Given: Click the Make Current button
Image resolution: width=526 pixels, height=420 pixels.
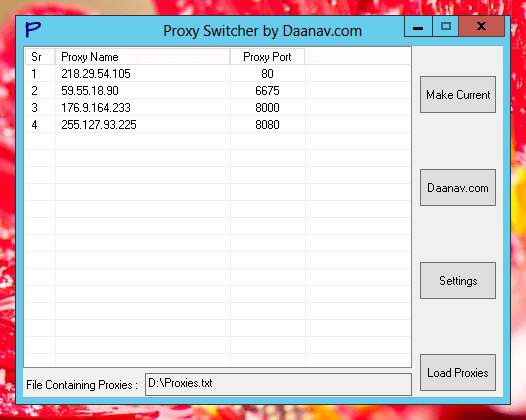Looking at the screenshot, I should (458, 95).
